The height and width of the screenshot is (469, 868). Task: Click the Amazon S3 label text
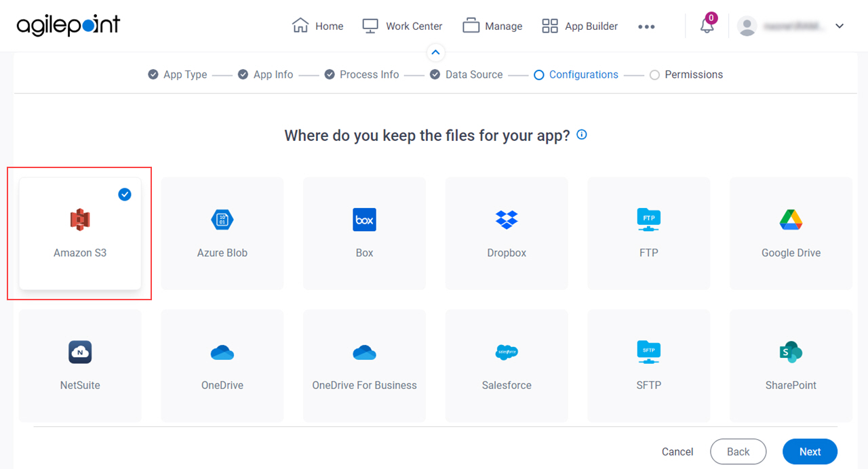pos(80,253)
